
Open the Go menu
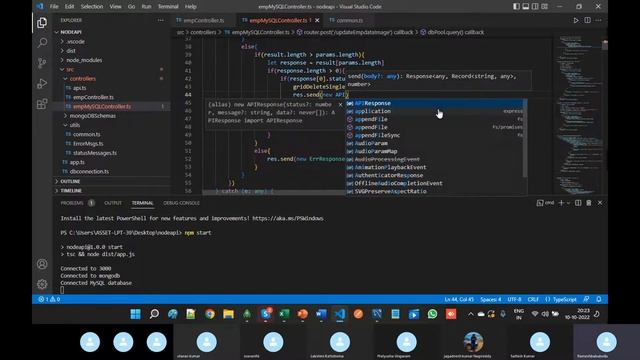131,7
